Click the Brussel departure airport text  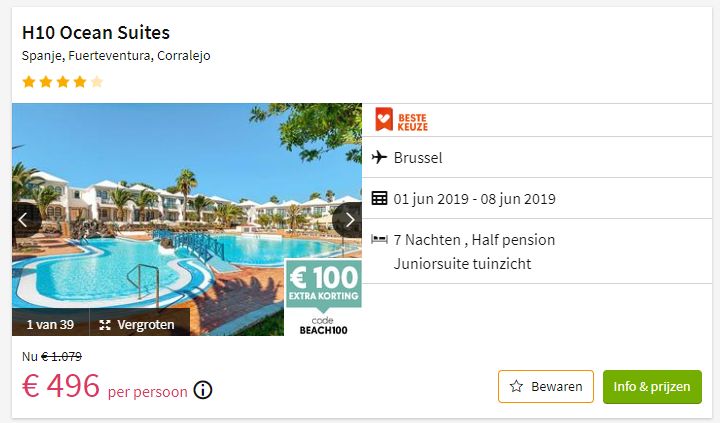point(418,158)
